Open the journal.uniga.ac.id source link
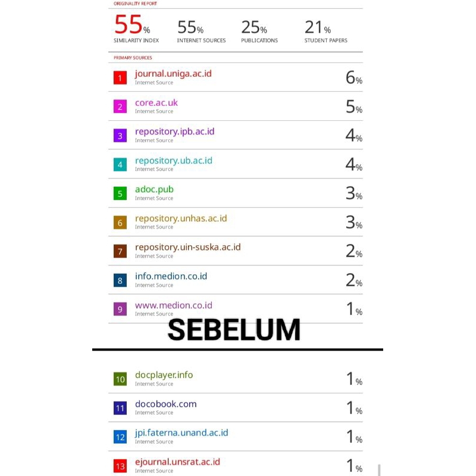 (x=173, y=74)
